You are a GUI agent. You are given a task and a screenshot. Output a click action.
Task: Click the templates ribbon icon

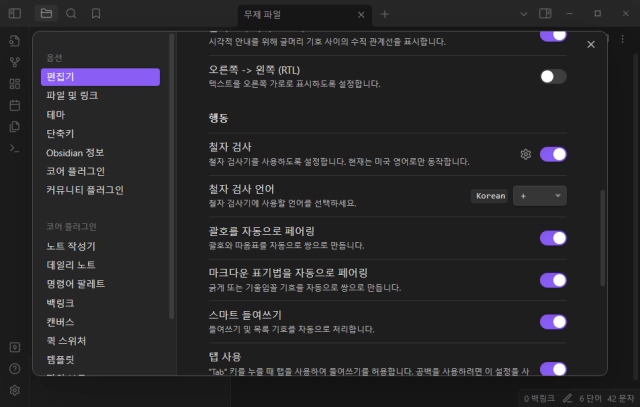tap(15, 127)
